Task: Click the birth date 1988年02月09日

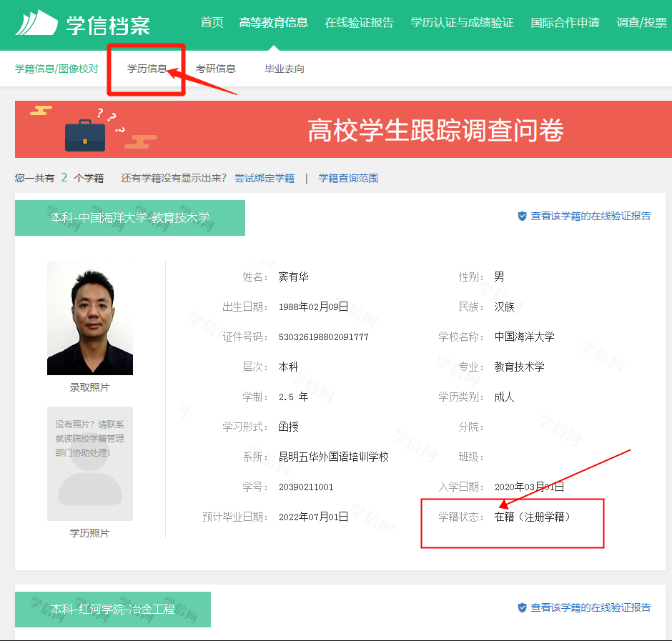Action: (x=313, y=307)
